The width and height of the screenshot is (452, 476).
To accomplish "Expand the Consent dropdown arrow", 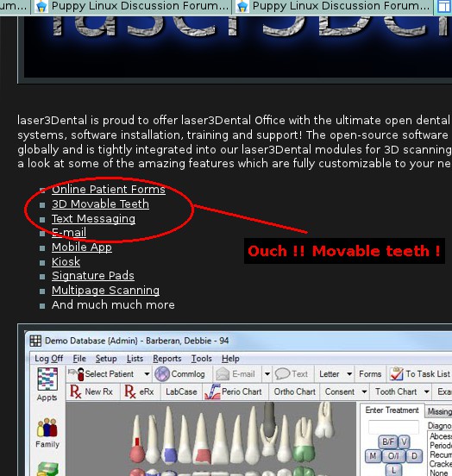I will point(364,391).
